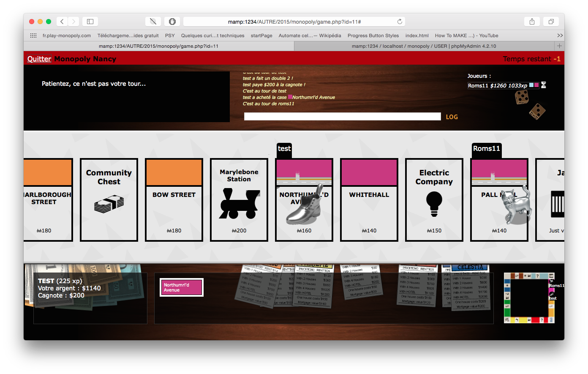Click the hourglass icon next to Roms11
588x374 pixels.
point(544,85)
